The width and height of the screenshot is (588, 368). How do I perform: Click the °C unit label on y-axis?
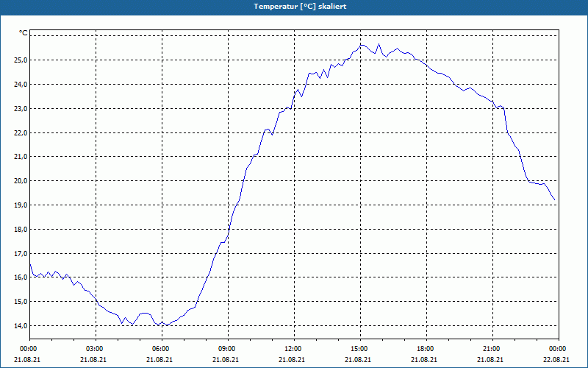tap(23, 33)
